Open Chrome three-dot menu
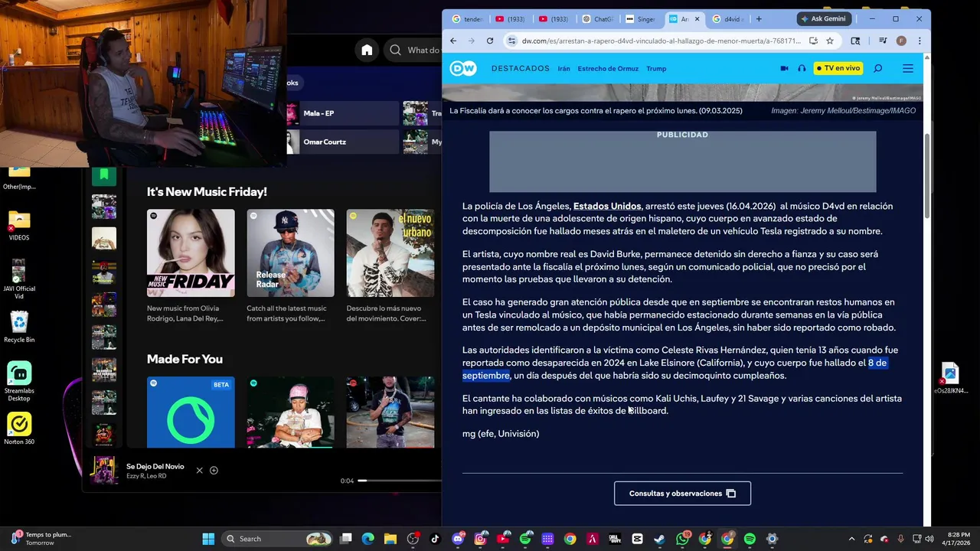Viewport: 980px width, 551px height. [919, 41]
